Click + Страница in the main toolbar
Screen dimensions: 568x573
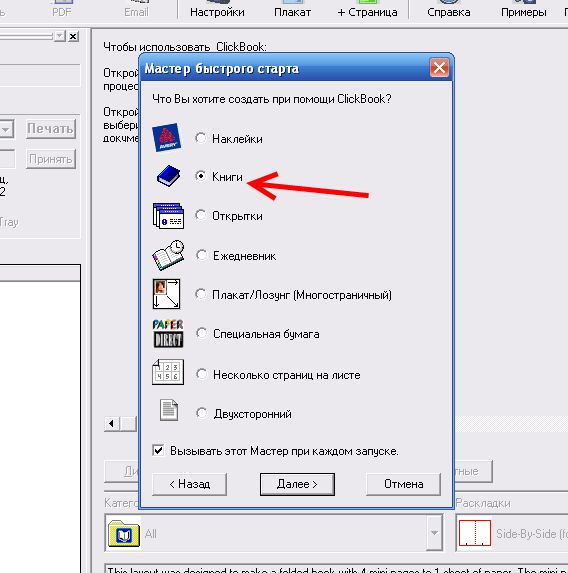point(367,10)
